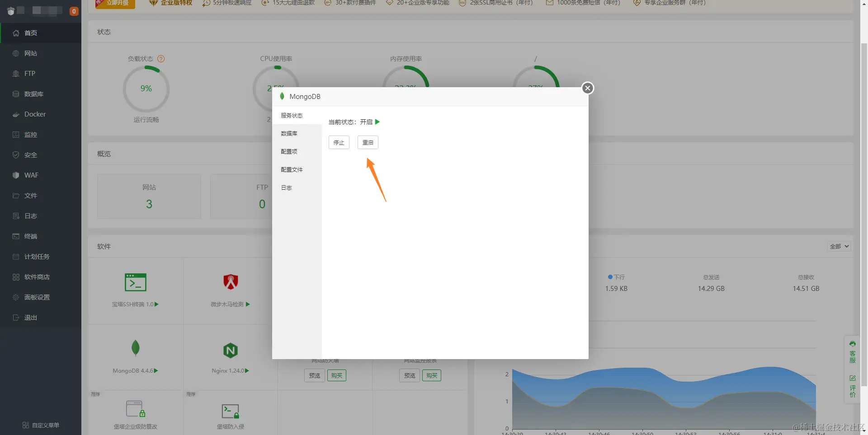Open Docker in the sidebar
The image size is (868, 435).
click(x=41, y=114)
